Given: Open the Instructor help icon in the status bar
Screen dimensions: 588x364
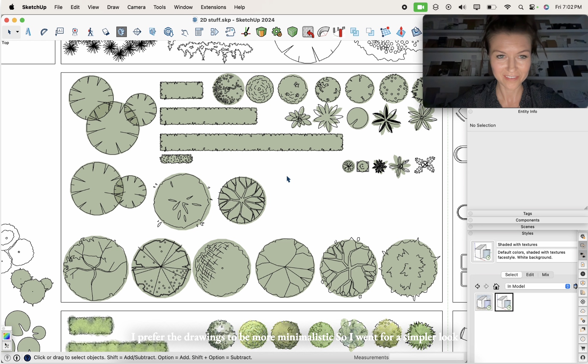Looking at the screenshot, I should pos(27,358).
